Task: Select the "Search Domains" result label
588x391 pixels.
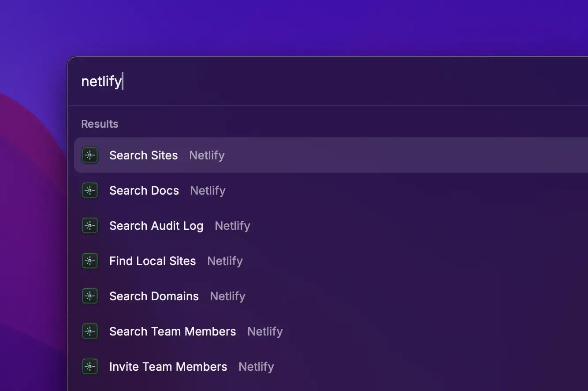Action: [154, 296]
